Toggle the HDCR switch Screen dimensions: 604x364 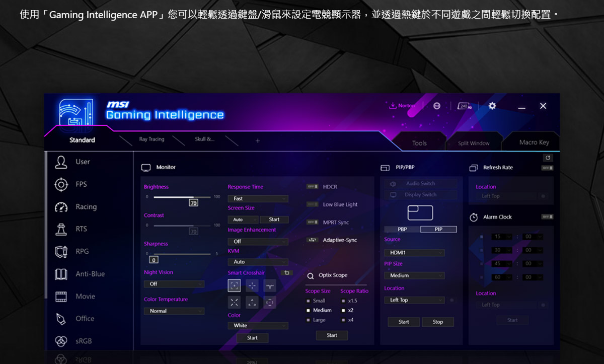pyautogui.click(x=313, y=187)
